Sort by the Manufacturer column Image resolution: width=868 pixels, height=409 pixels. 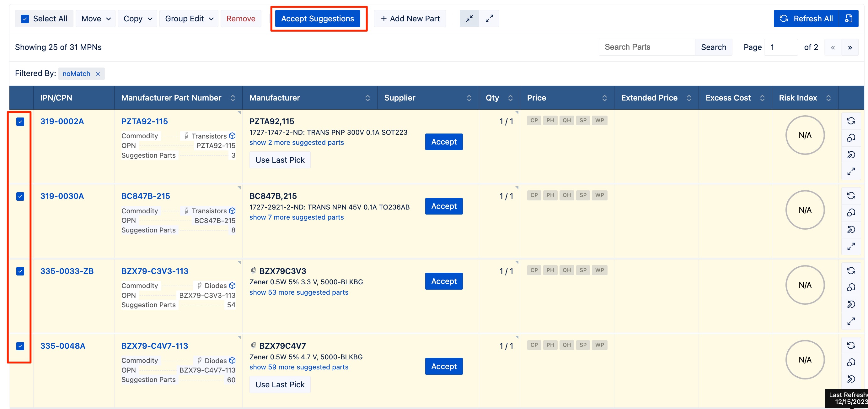pos(367,98)
